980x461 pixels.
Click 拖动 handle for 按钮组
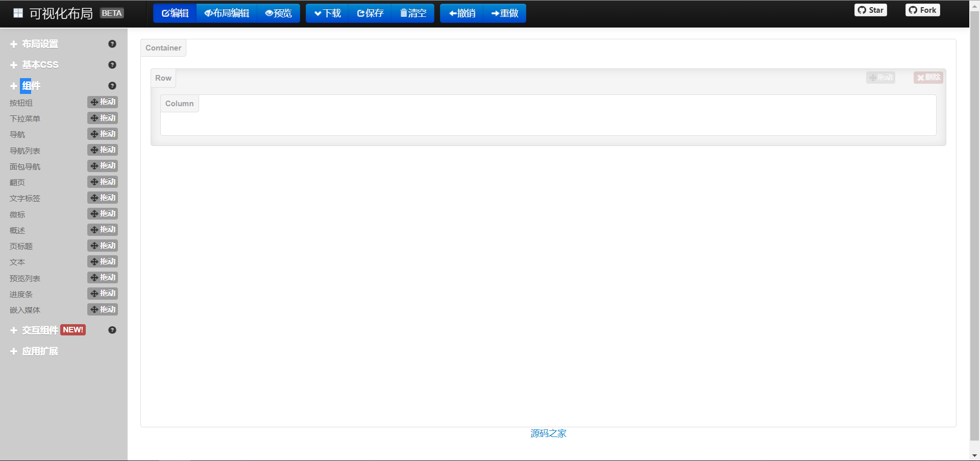pos(103,102)
